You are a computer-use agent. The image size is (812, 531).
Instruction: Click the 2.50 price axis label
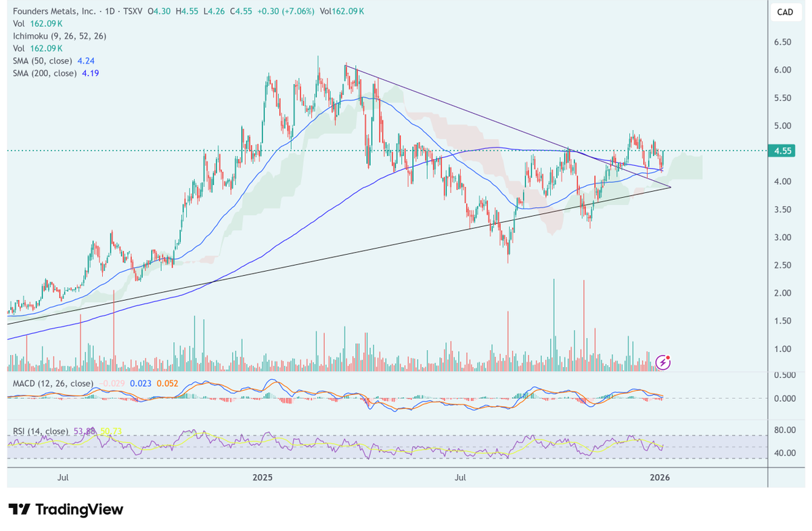coord(782,265)
